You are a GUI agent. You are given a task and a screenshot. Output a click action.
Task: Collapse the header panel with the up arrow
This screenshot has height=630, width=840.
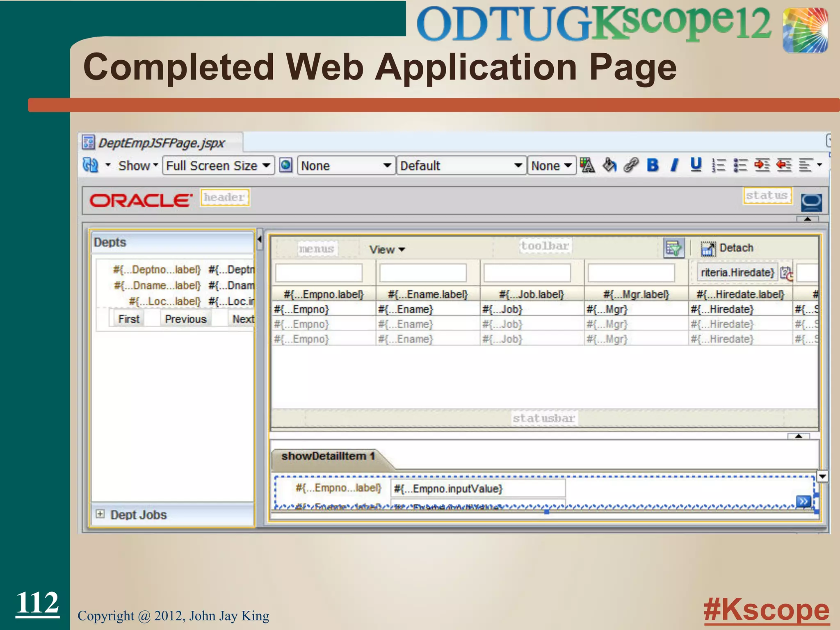point(808,219)
